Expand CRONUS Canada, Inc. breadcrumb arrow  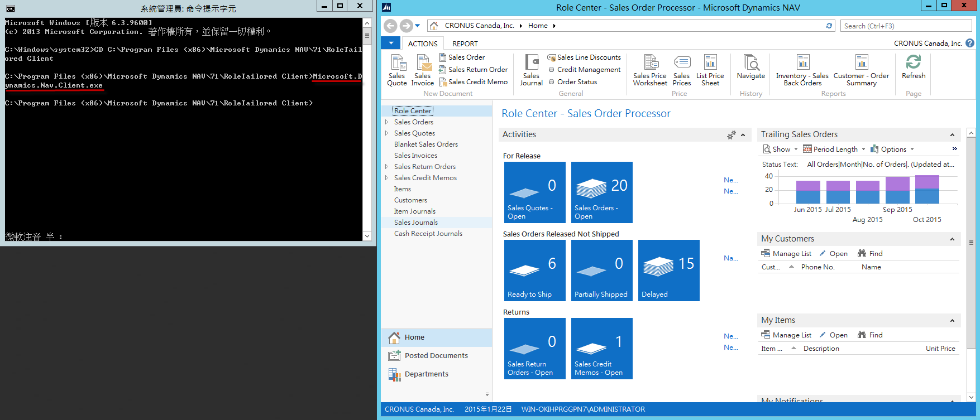click(x=521, y=26)
